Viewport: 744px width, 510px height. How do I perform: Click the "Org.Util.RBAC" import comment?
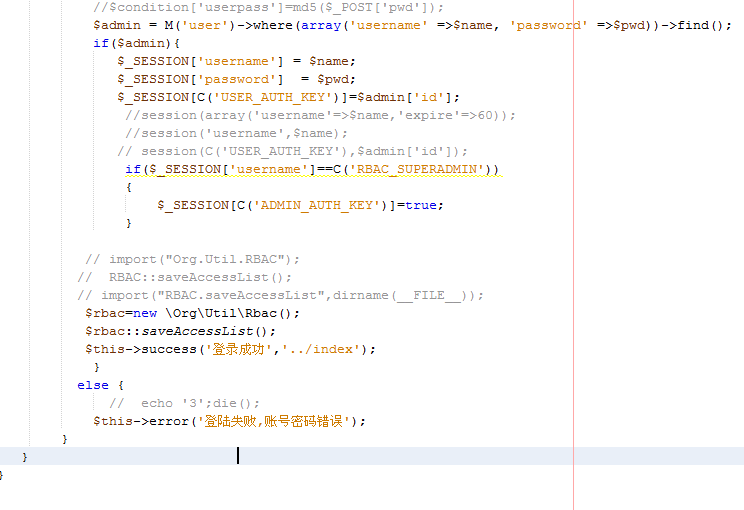(x=226, y=259)
